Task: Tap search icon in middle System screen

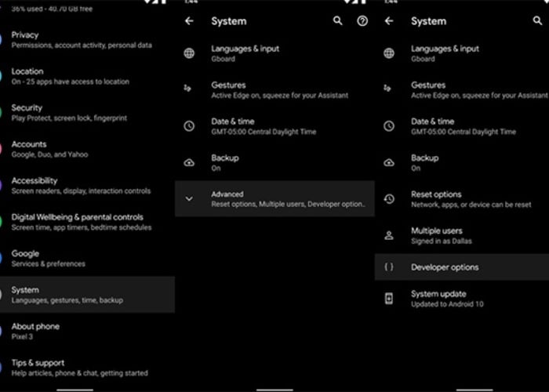Action: (x=337, y=20)
